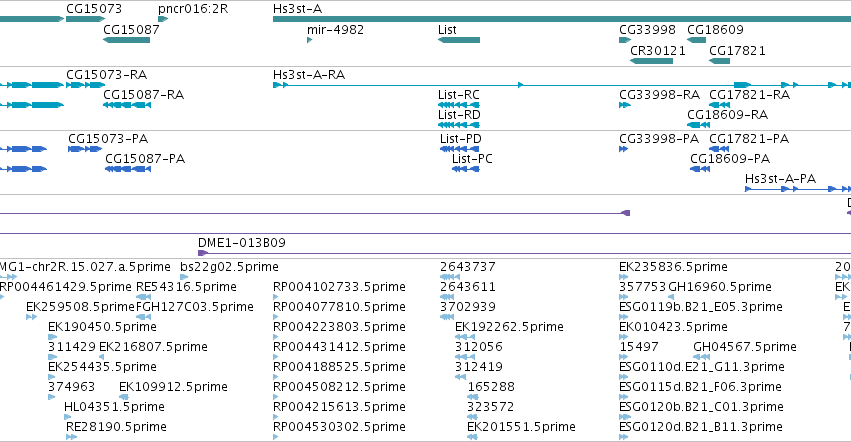Viewport: 851px width, 442px height.
Task: Click the pncr016:2R gene feature
Action: pos(163,20)
